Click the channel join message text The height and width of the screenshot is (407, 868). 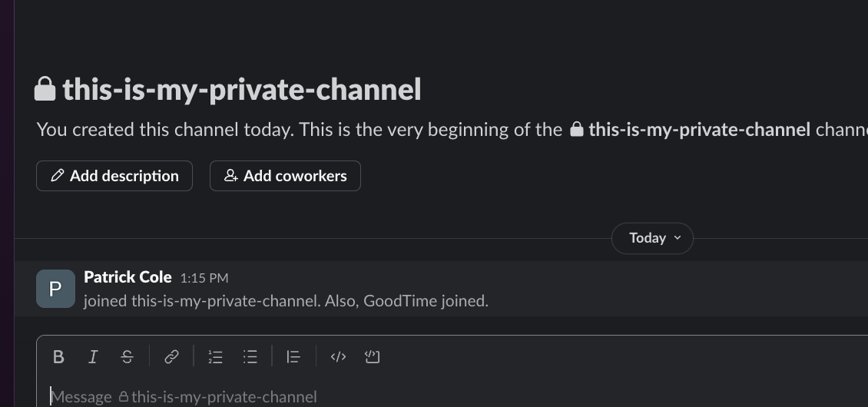pos(286,301)
